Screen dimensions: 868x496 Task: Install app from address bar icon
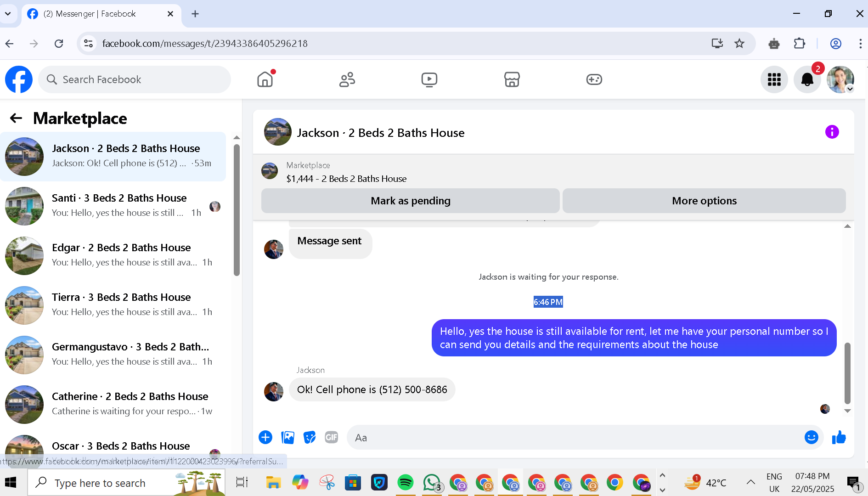pyautogui.click(x=717, y=44)
